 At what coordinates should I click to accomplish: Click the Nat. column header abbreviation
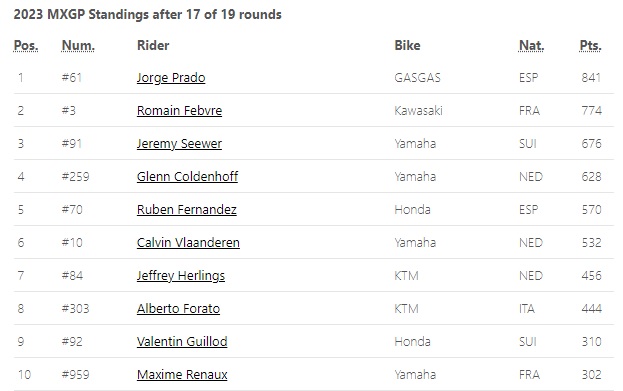(532, 45)
